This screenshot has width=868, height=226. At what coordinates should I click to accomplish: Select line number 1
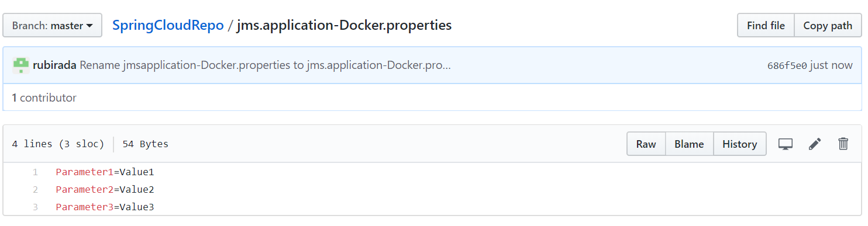pos(35,172)
